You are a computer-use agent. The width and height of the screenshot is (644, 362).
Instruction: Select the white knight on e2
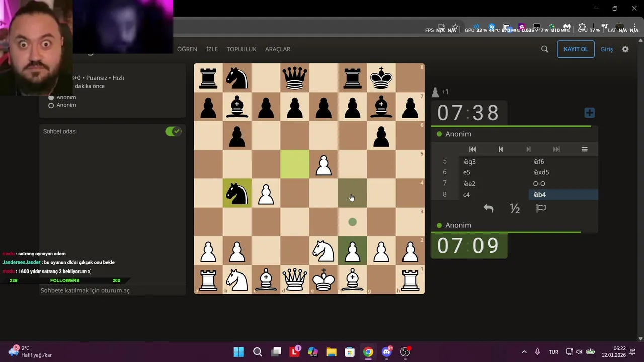click(324, 251)
